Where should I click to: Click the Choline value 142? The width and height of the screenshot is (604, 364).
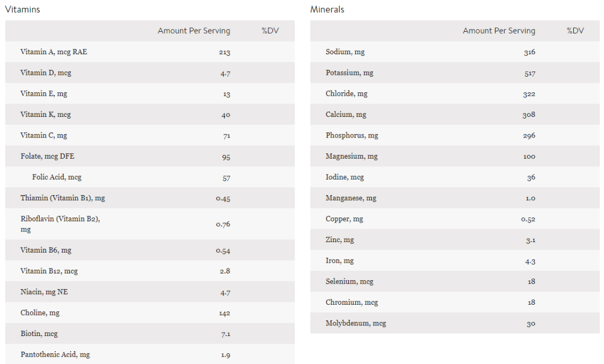point(224,313)
